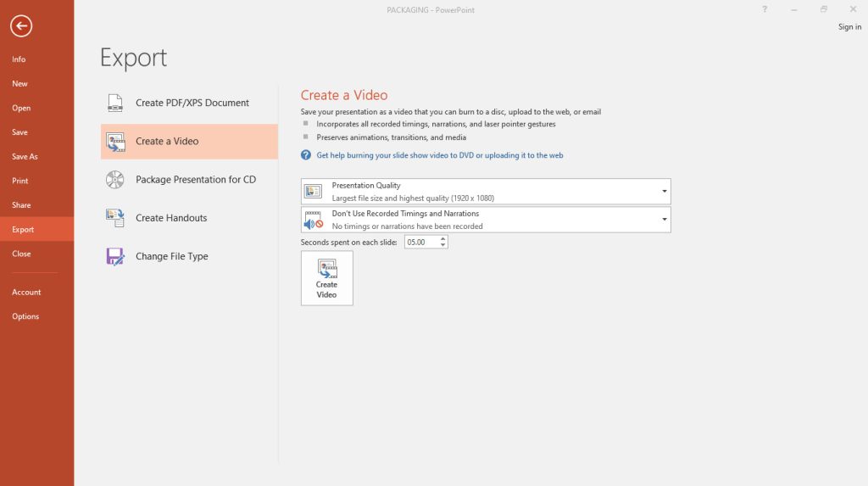Increase seconds spent on each slide
The image size is (868, 486).
pyautogui.click(x=442, y=239)
